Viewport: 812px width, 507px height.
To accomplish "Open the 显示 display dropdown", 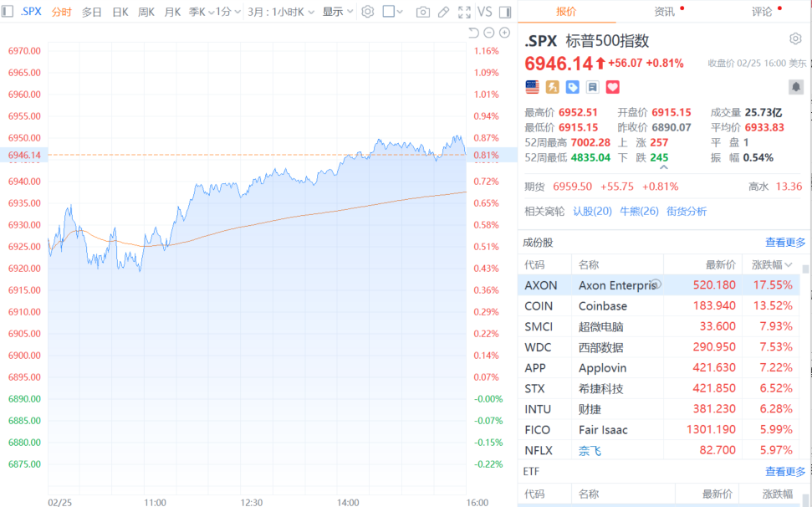I will (338, 12).
